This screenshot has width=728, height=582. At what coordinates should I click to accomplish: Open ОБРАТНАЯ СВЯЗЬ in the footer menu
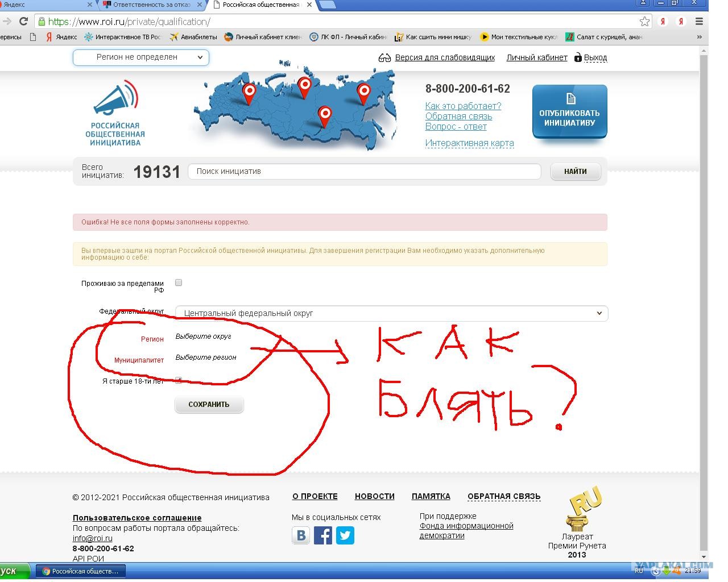click(x=504, y=496)
